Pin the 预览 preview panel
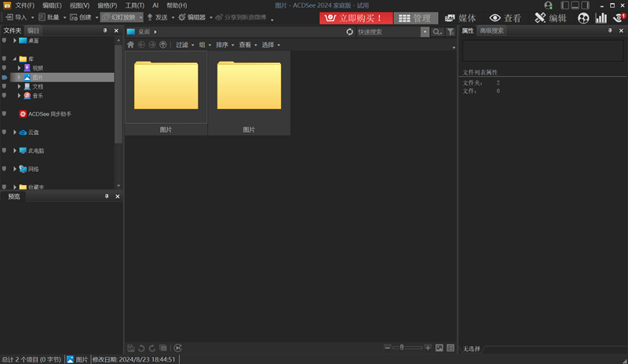This screenshot has height=364, width=628. pos(106,196)
